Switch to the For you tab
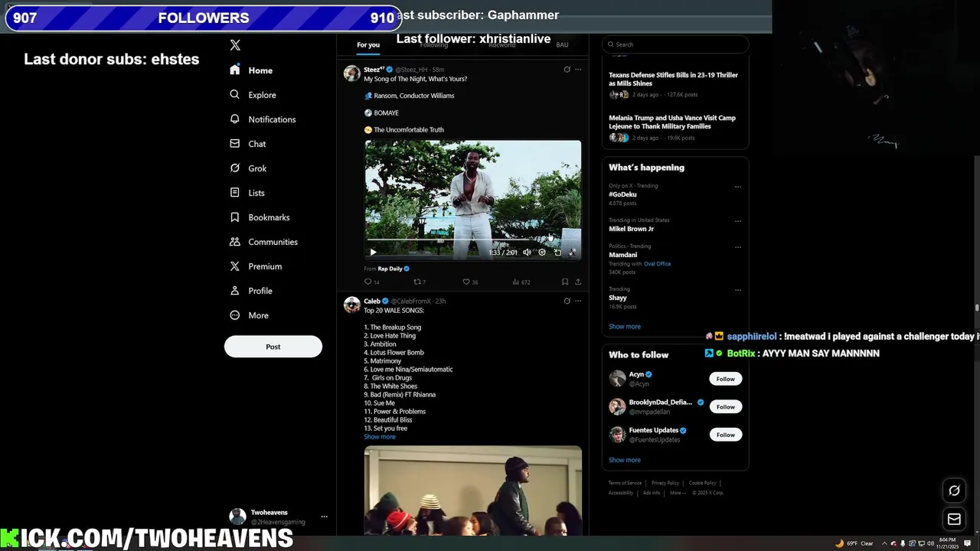The width and height of the screenshot is (980, 551). pyautogui.click(x=368, y=45)
